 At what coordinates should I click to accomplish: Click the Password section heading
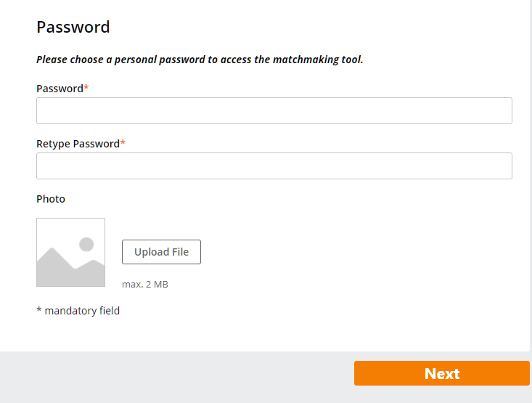click(x=73, y=28)
